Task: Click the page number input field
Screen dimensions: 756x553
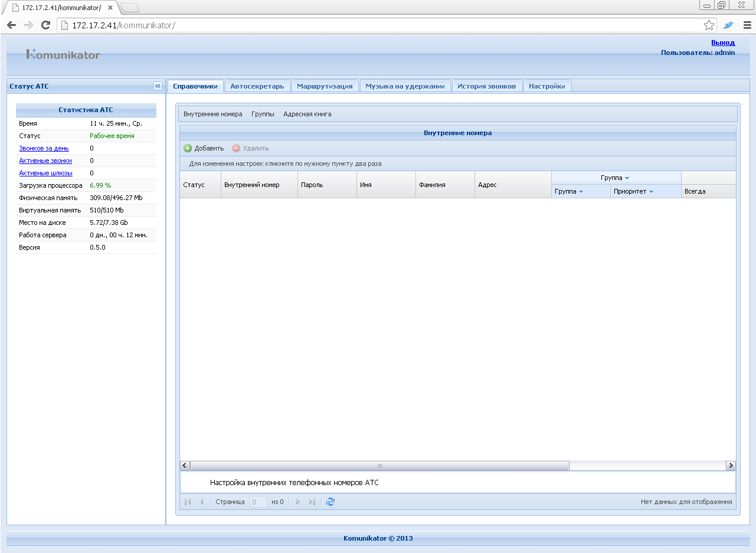Action: pyautogui.click(x=258, y=502)
